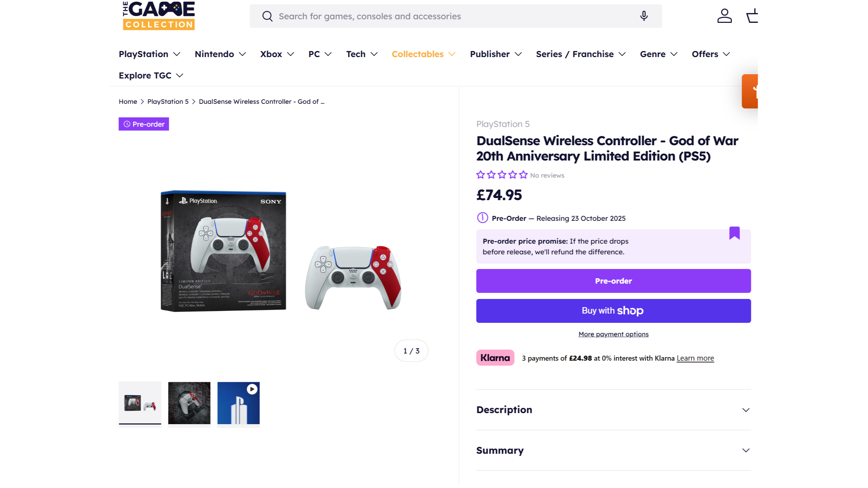Click the purple Pre-order button
The height and width of the screenshot is (488, 868).
tap(613, 281)
